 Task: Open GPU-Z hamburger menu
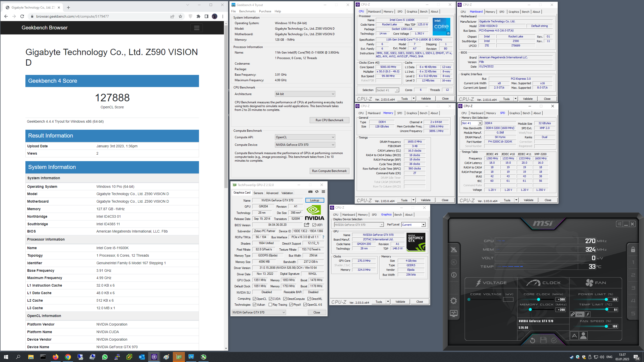[x=324, y=192]
